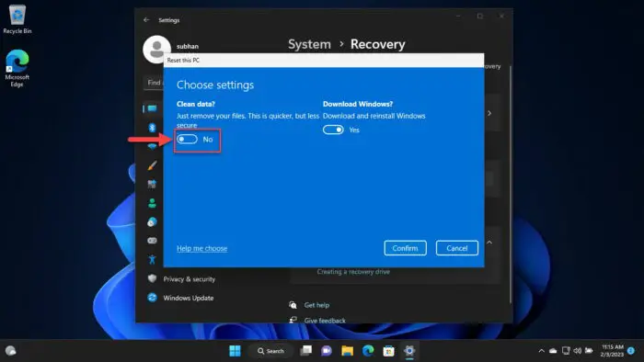The height and width of the screenshot is (362, 644).
Task: Open Recycle Bin desktop icon
Action: 17,19
